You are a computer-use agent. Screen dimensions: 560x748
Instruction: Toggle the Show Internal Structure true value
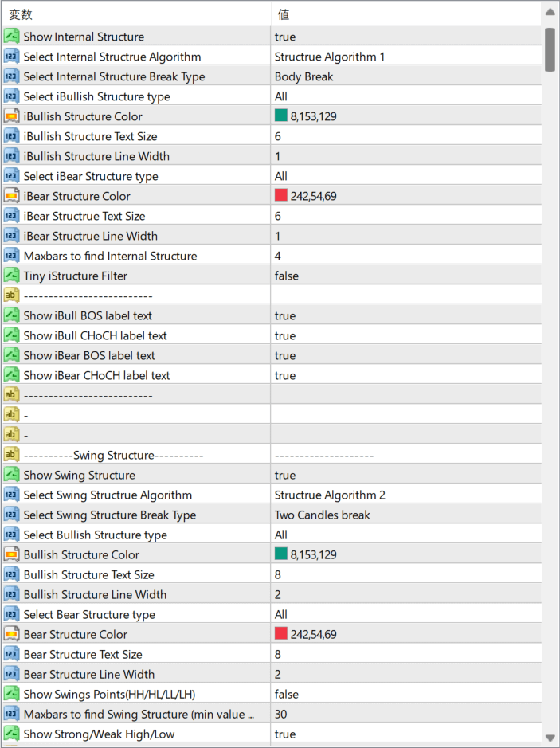pos(406,37)
